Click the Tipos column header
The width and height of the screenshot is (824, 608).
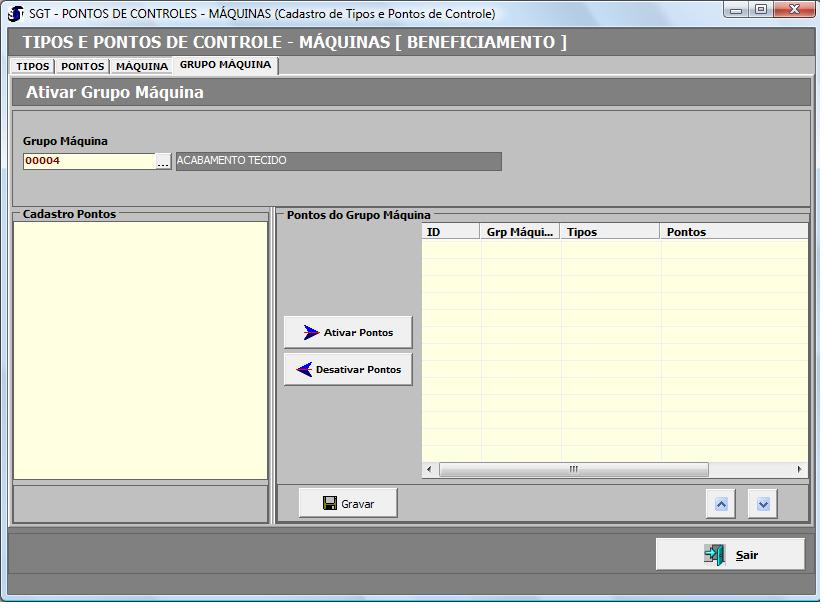coord(610,232)
